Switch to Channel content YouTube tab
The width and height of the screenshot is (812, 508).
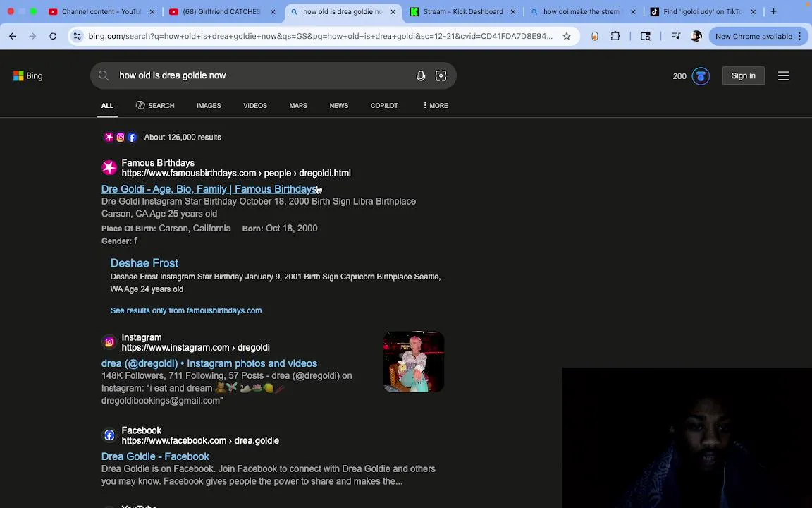(x=101, y=11)
